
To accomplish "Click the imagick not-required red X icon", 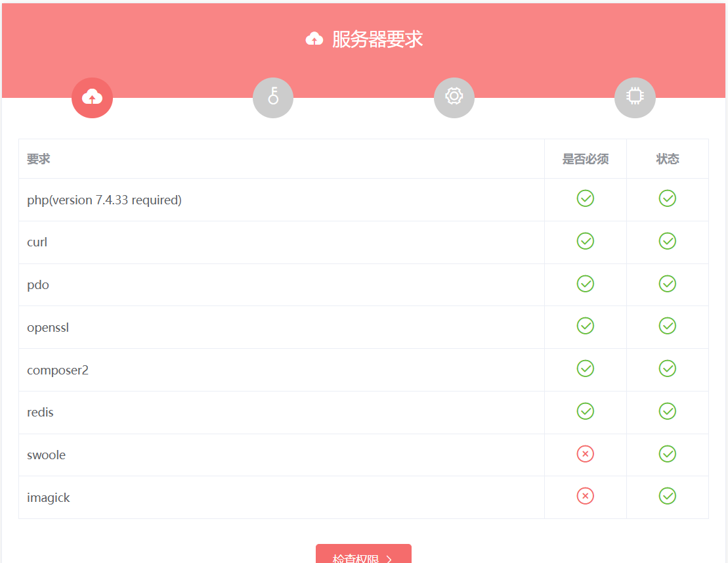I will click(585, 496).
